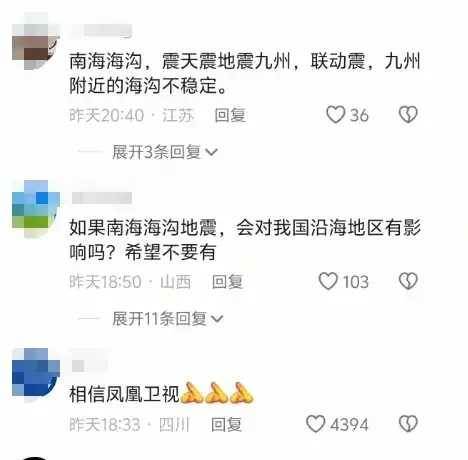Select the comment text 如果南海海沟地震
Screen dimensions: 468x460
[x=143, y=228]
